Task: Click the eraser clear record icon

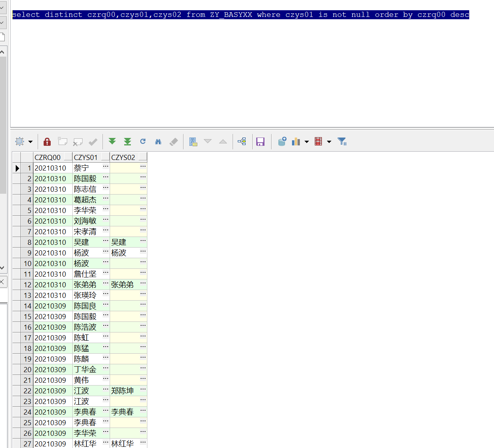Action: (x=174, y=141)
